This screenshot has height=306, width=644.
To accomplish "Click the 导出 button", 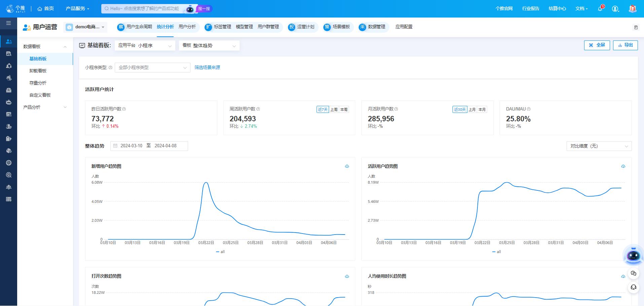I will pos(625,45).
